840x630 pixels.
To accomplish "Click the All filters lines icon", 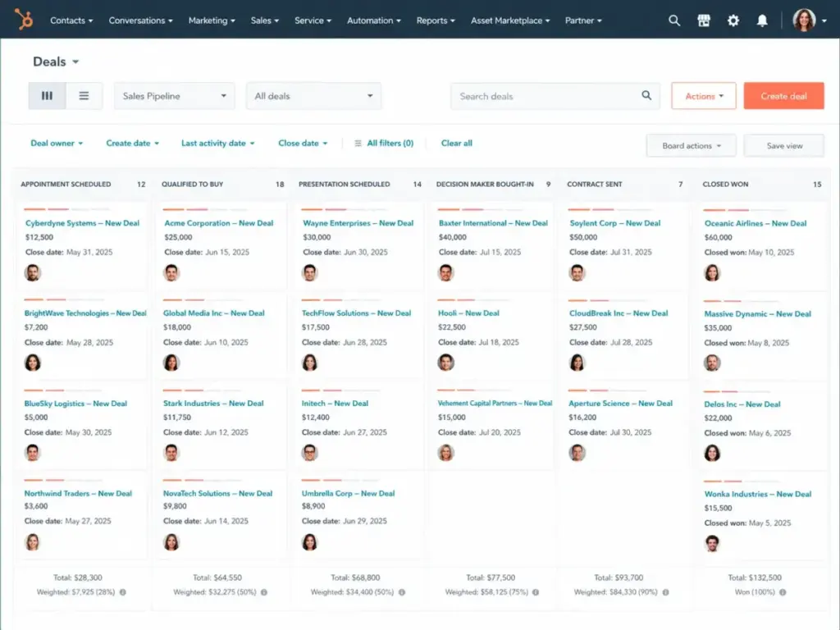I will point(358,143).
